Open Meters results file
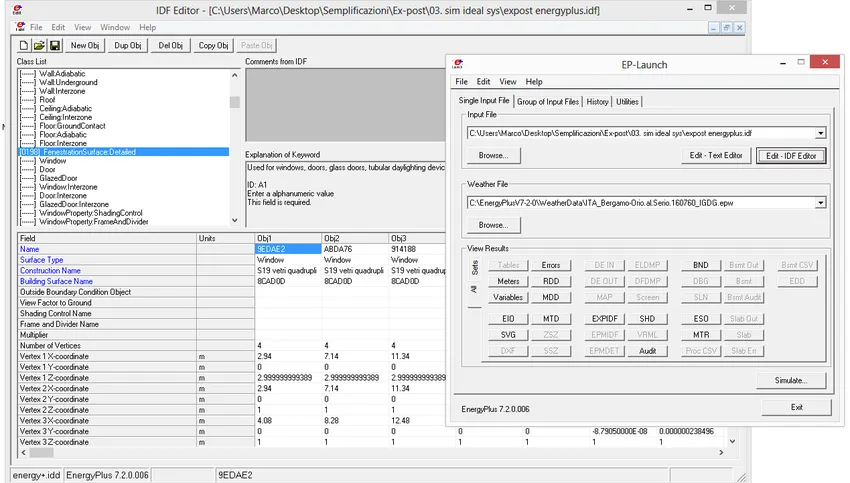This screenshot has height=483, width=850. click(508, 281)
